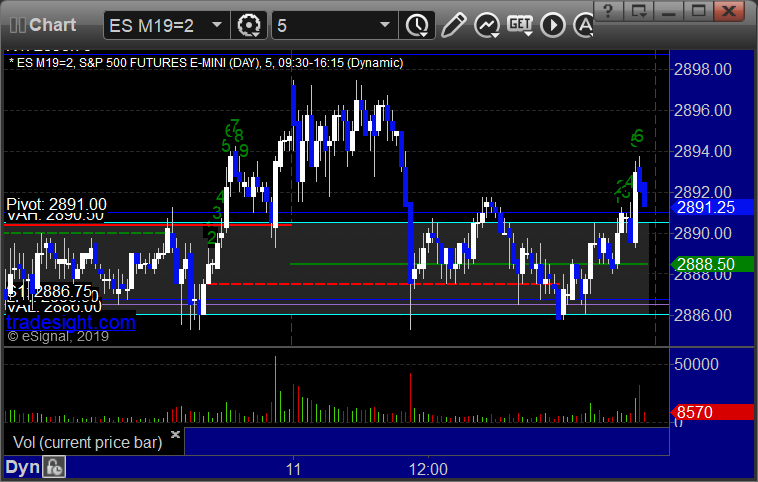
Task: Select the Vol (current price bar) label
Action: click(86, 442)
